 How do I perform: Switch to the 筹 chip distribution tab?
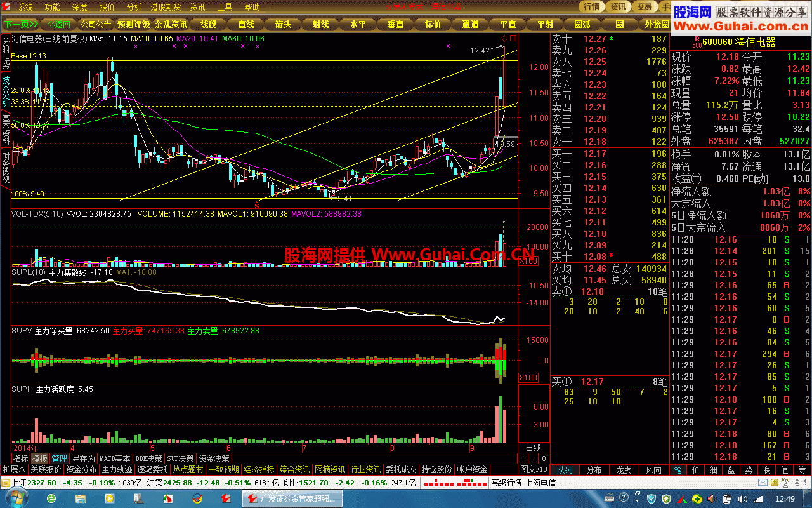click(802, 470)
